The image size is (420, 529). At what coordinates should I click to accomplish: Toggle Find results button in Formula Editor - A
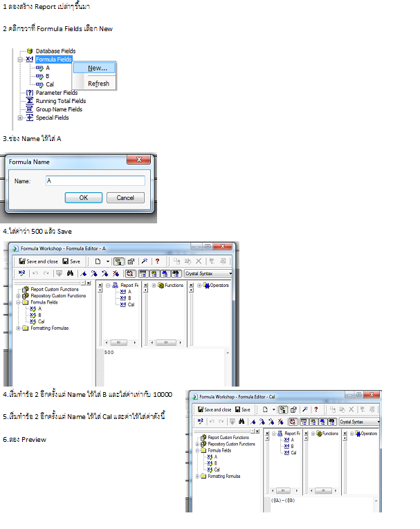175,274
